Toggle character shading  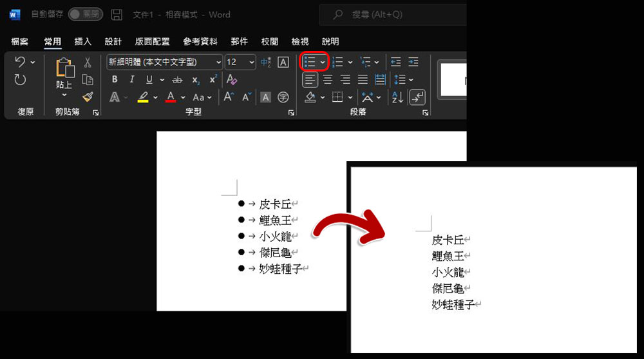[x=266, y=97]
